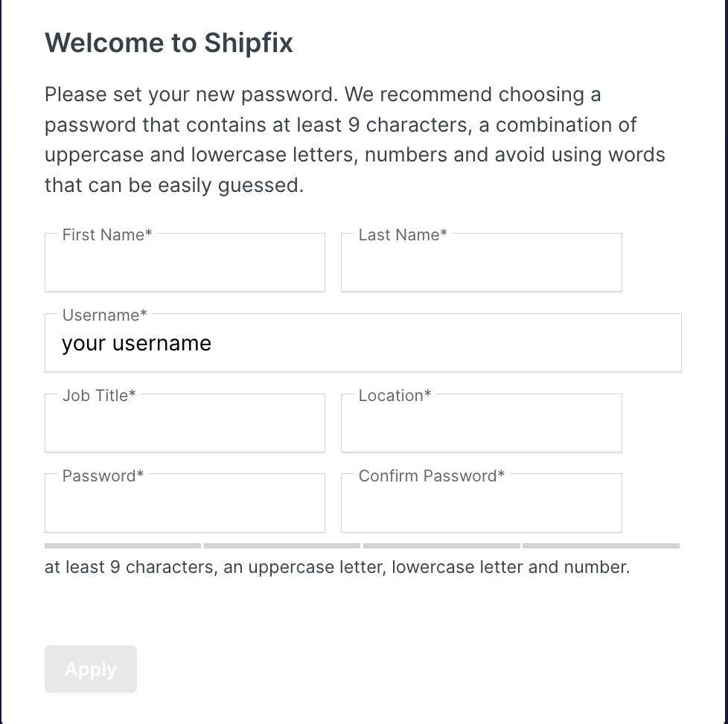Screen dimensions: 728x724
Task: Click the 'First Name*' floating label
Action: [x=107, y=235]
